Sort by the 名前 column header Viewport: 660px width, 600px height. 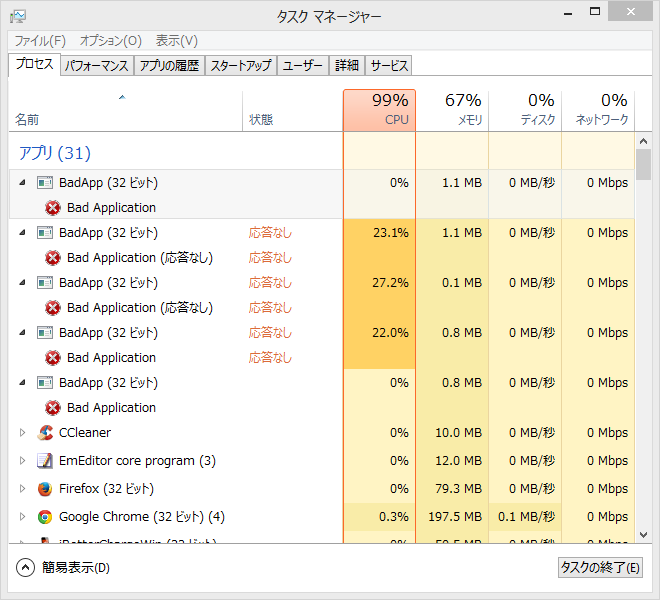[125, 110]
